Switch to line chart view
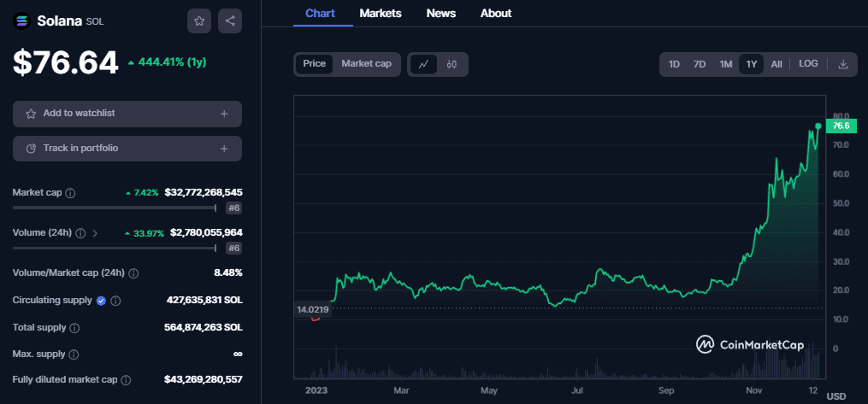 coord(423,64)
